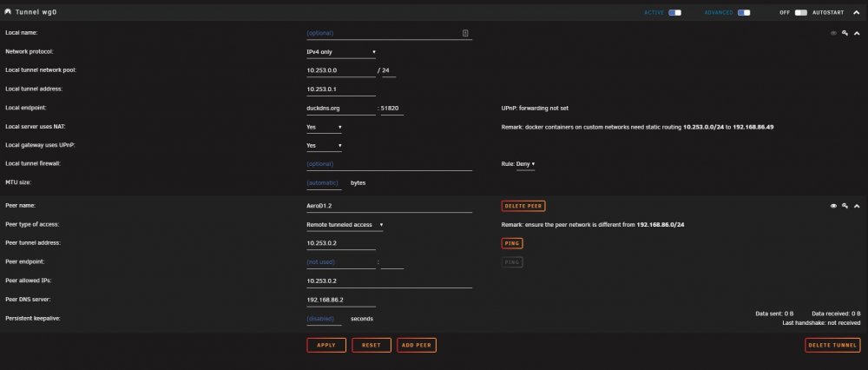Click the Peer allowed IPs field

point(389,281)
